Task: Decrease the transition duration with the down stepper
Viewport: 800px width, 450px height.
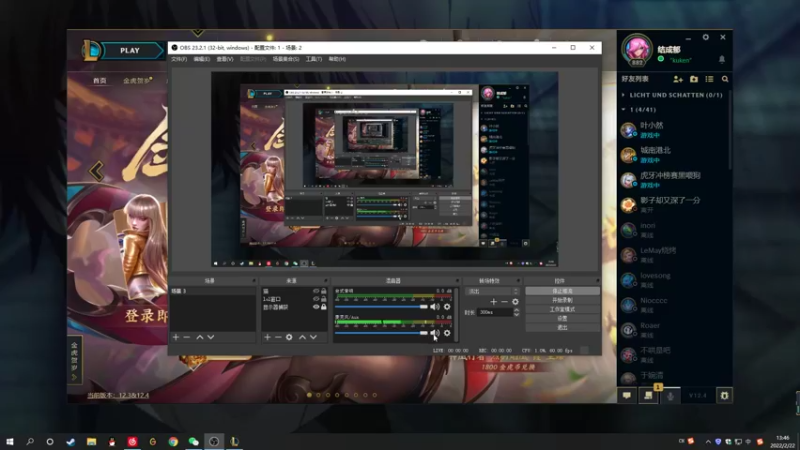Action: pos(516,314)
